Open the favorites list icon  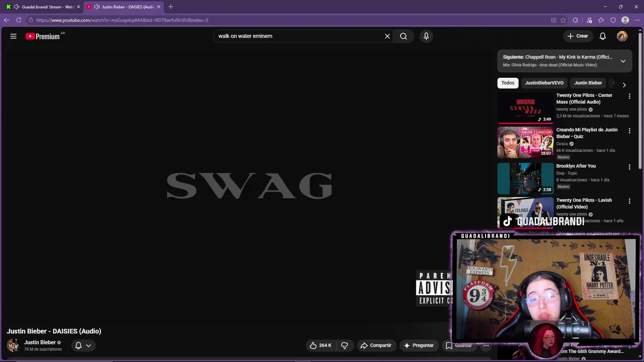tap(601, 20)
